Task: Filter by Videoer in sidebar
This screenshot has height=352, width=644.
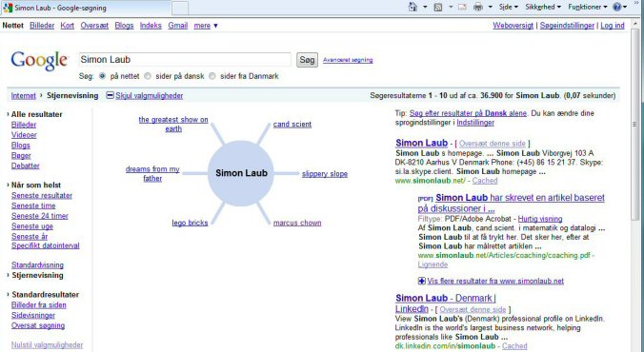Action: (x=24, y=135)
